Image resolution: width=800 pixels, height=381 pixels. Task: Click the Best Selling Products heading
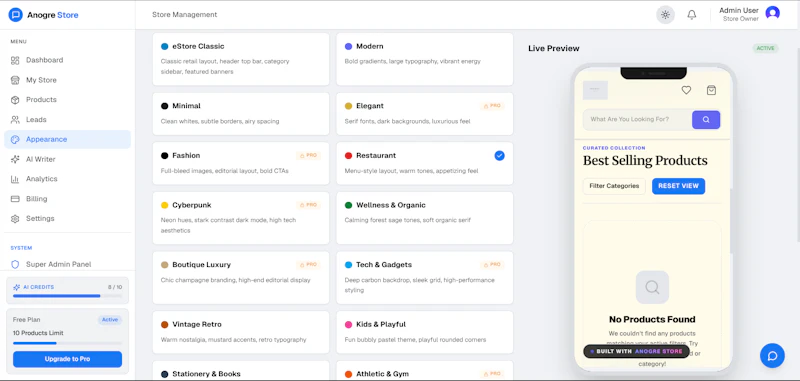(645, 161)
